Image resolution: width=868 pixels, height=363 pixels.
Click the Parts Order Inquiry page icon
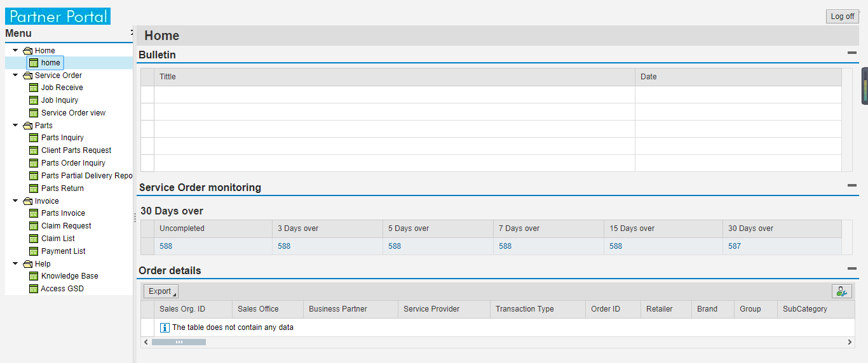click(x=34, y=163)
